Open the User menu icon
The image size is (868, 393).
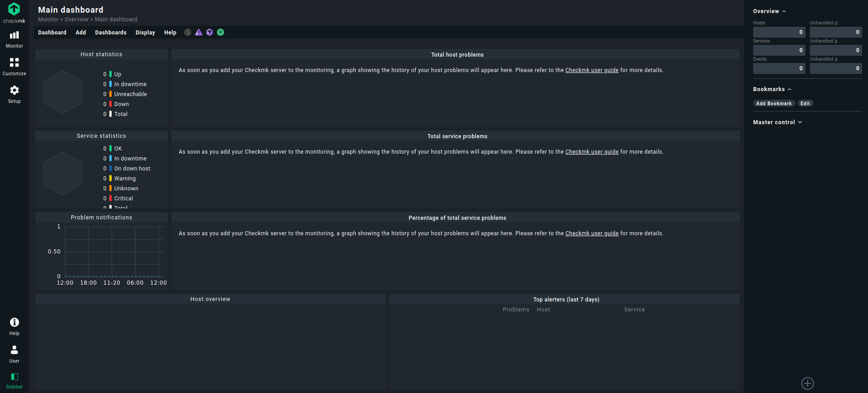click(x=15, y=354)
